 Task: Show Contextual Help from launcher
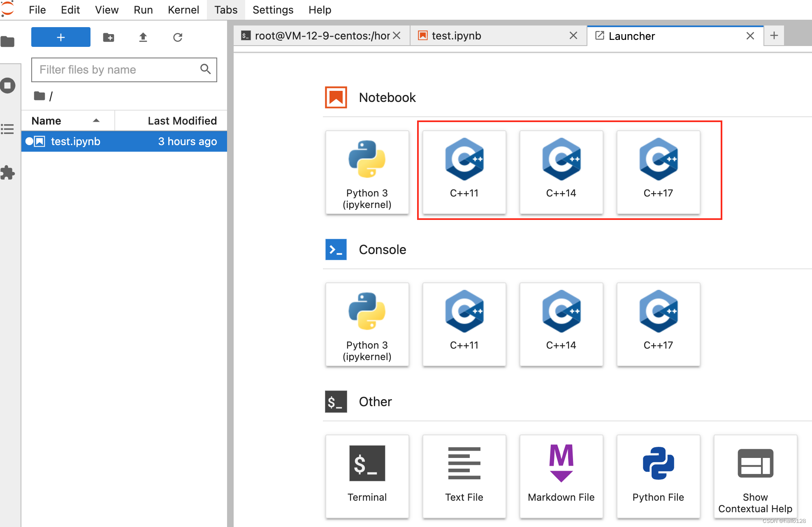point(755,476)
